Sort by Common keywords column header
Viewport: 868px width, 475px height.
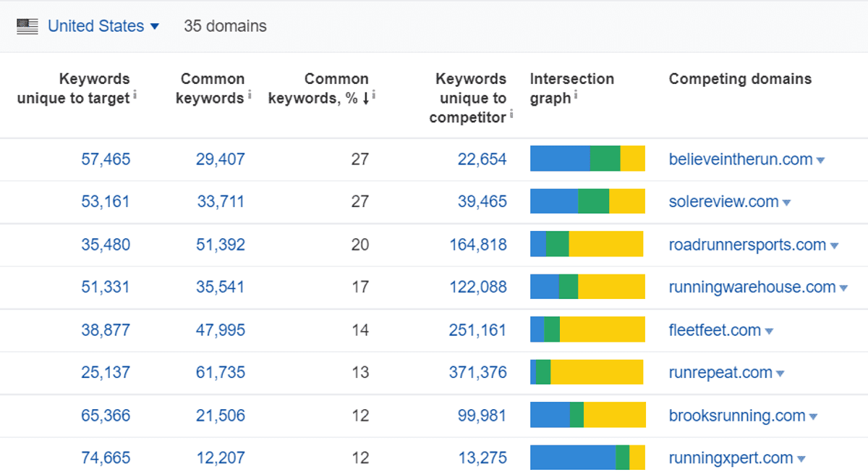tap(210, 88)
